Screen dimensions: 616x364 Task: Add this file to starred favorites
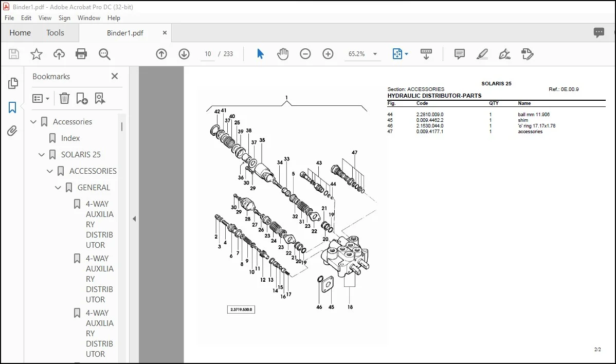click(36, 54)
